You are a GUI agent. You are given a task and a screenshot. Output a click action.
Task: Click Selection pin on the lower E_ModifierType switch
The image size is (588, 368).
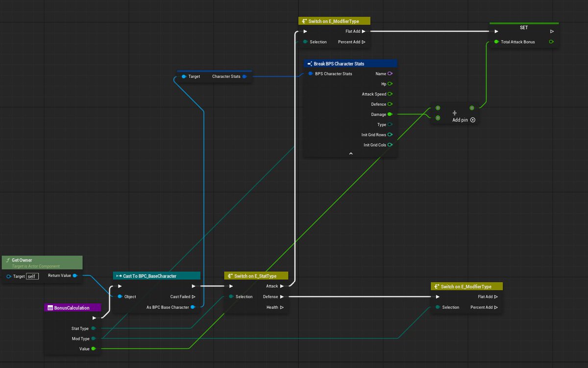438,307
